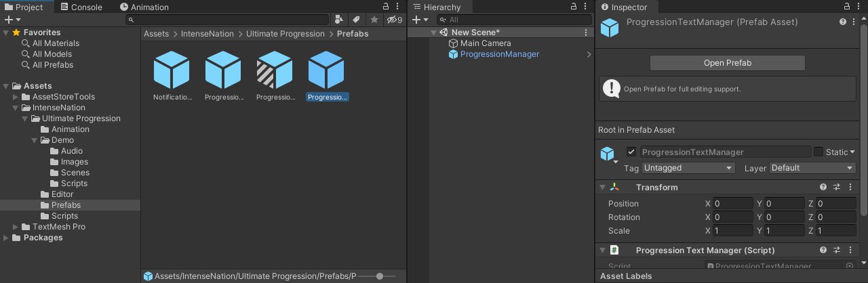
Task: Open the favorites star search icon
Action: 374,20
